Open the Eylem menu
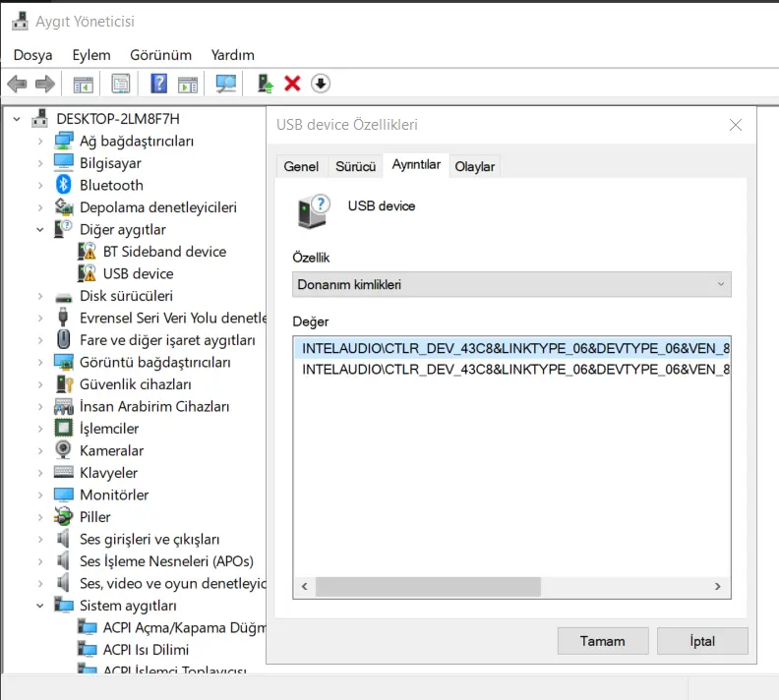 (91, 55)
